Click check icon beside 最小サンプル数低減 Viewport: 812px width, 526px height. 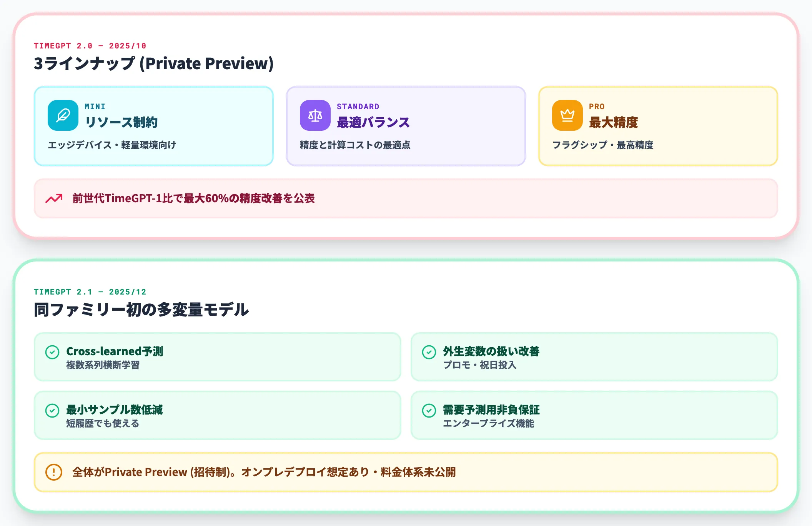pos(52,410)
